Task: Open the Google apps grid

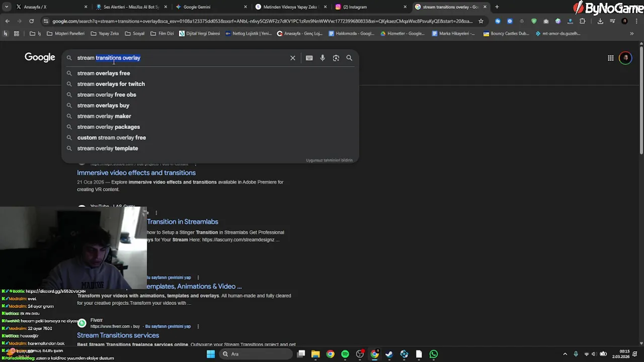Action: (610, 58)
